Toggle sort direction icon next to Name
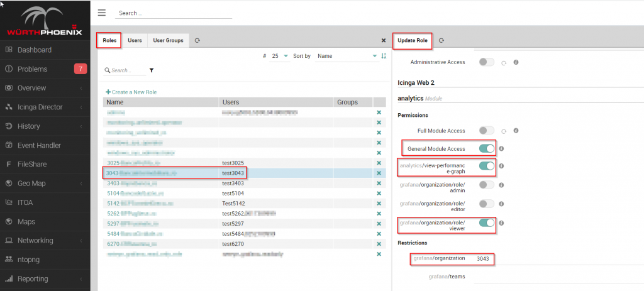Screen dimensions: 644x291 click(x=384, y=56)
